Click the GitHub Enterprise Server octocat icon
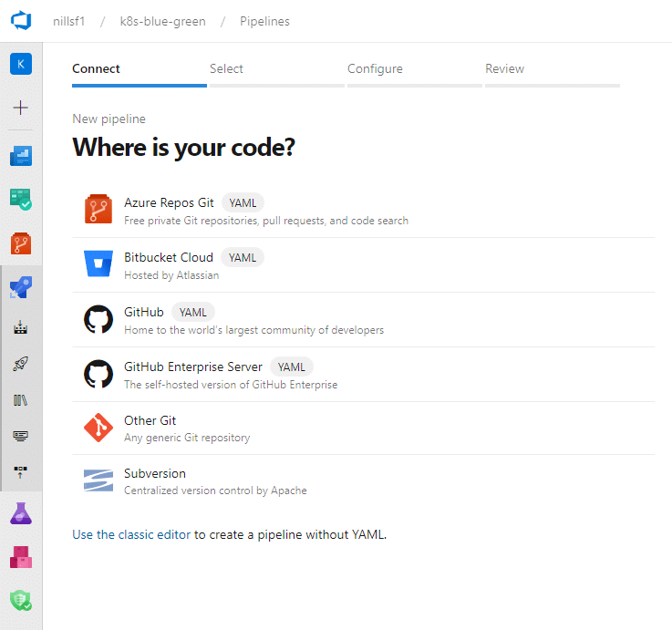The width and height of the screenshot is (672, 630). [x=98, y=373]
